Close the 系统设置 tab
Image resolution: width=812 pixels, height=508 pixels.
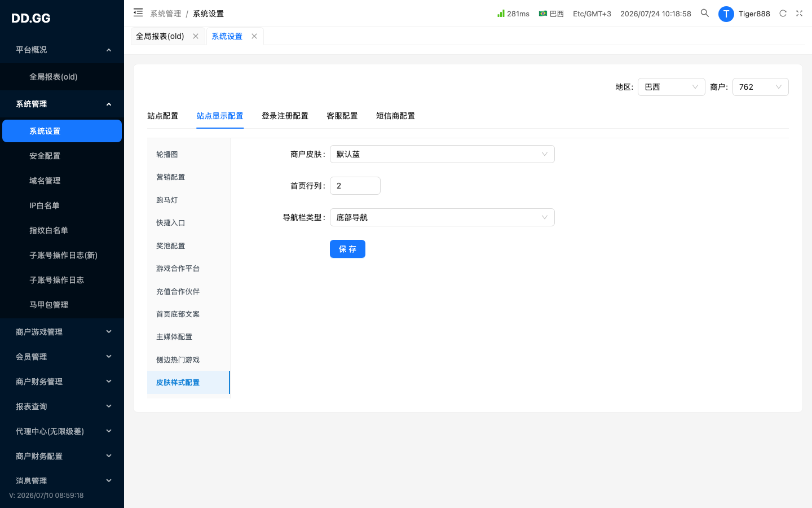coord(254,36)
